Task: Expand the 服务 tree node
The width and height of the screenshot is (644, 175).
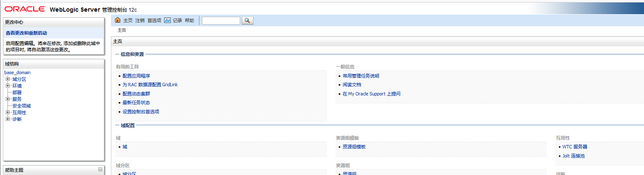Action: [x=8, y=99]
